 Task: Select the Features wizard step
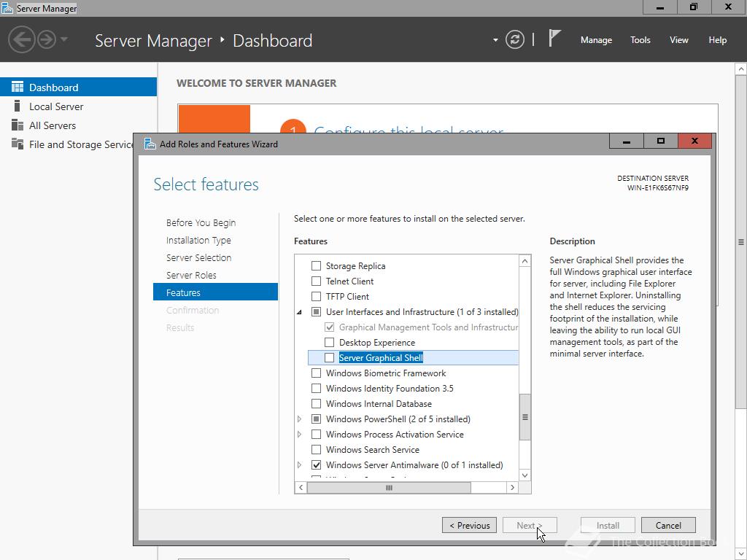tap(215, 292)
